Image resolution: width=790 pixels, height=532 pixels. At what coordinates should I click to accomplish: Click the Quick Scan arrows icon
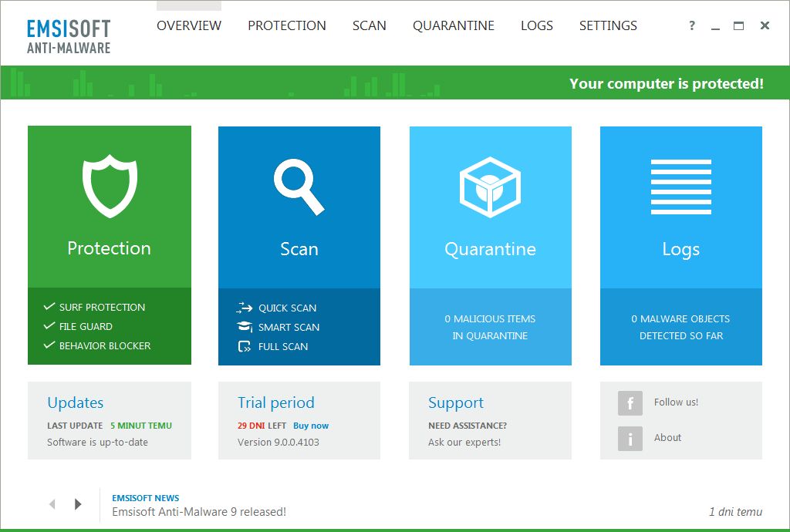tap(245, 308)
